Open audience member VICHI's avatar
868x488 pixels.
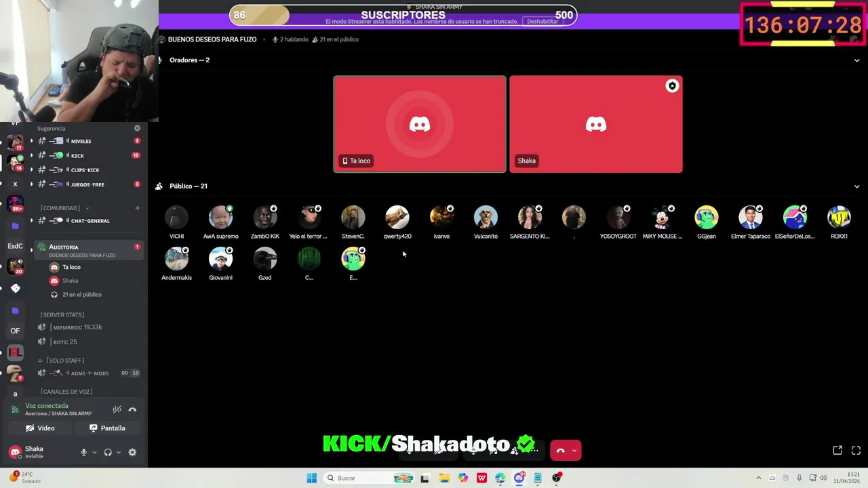pyautogui.click(x=177, y=218)
